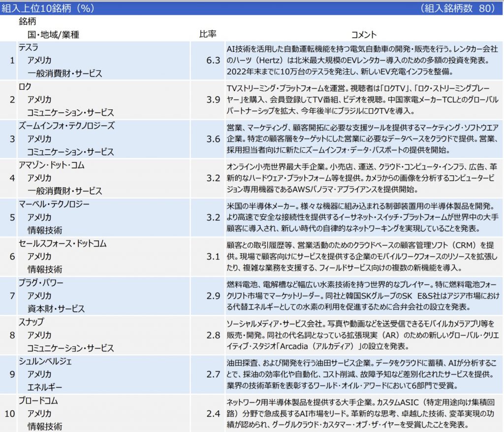
Task: Select the コメント column header
Action: point(364,35)
